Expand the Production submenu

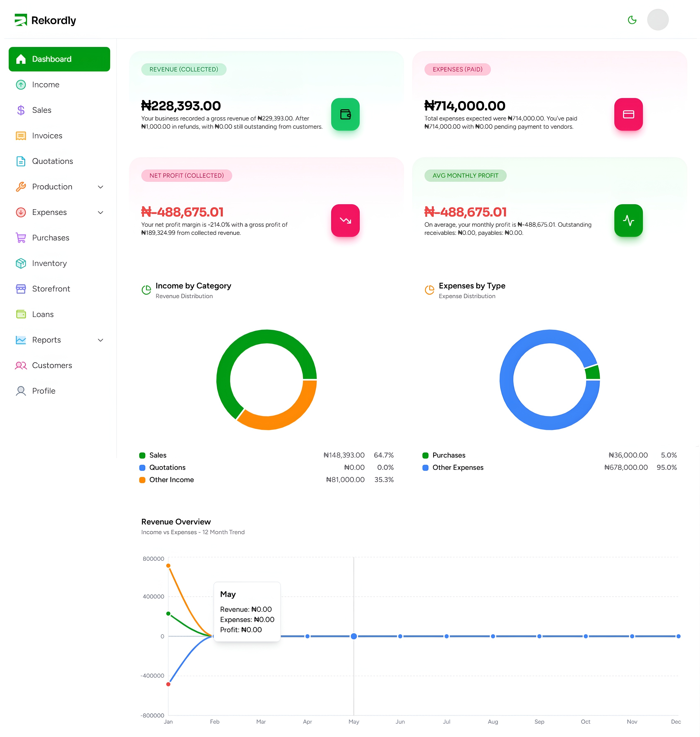click(x=100, y=187)
